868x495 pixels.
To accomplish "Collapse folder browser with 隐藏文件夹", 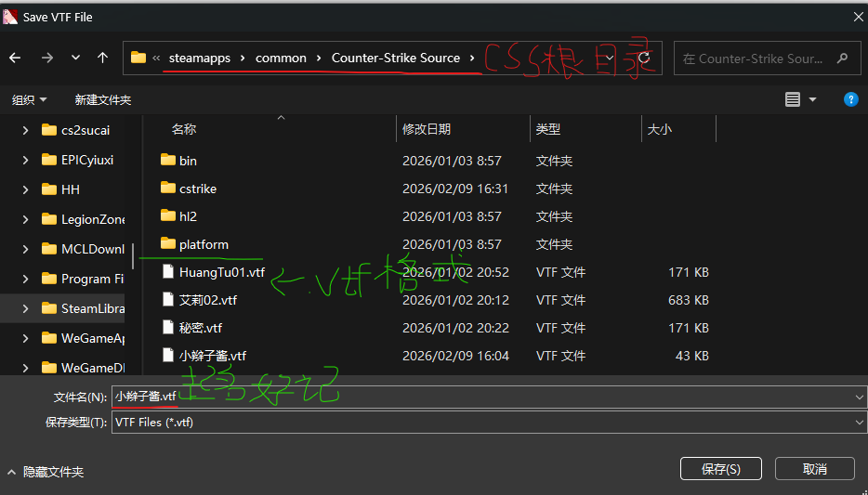I will click(x=46, y=473).
